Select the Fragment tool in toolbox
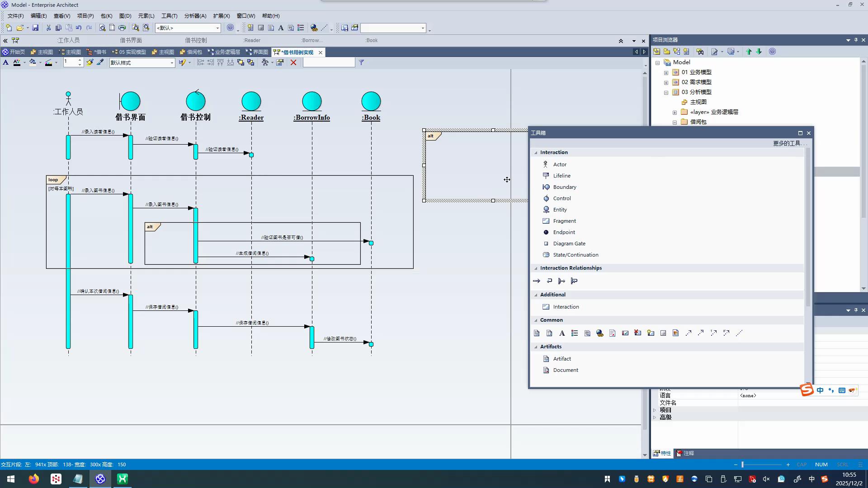 coord(564,221)
